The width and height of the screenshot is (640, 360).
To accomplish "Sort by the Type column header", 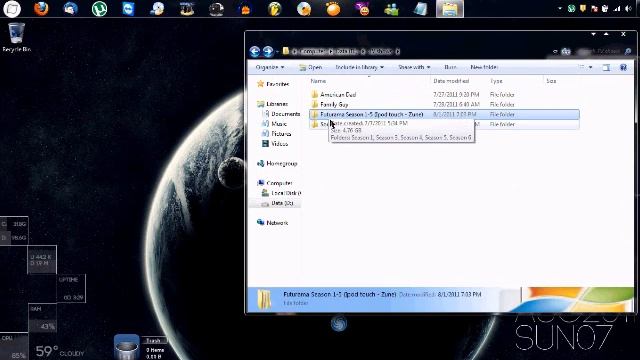I will coord(496,81).
